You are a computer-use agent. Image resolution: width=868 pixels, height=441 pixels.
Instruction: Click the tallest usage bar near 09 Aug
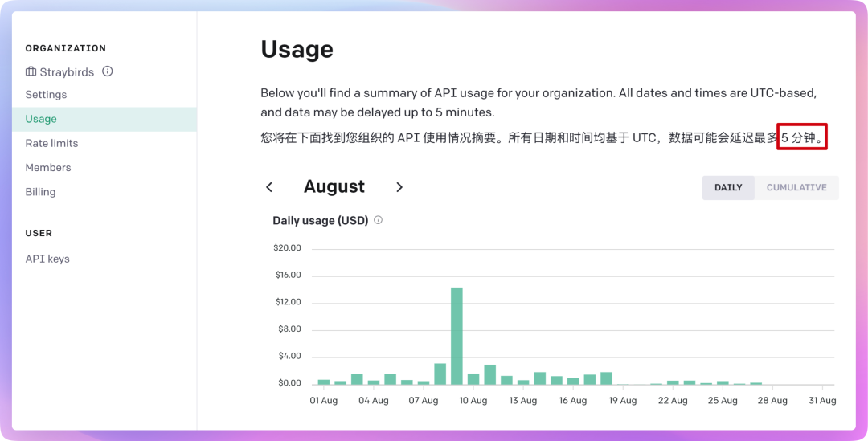point(457,336)
